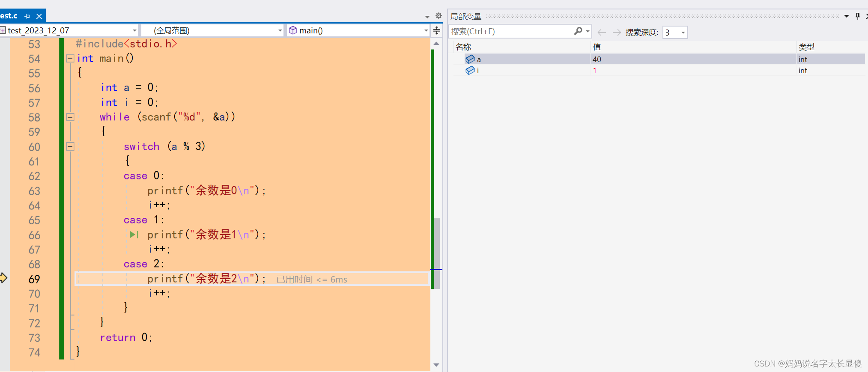Viewport: 868px width, 372px height.
Task: Select variable a row icon
Action: [470, 59]
